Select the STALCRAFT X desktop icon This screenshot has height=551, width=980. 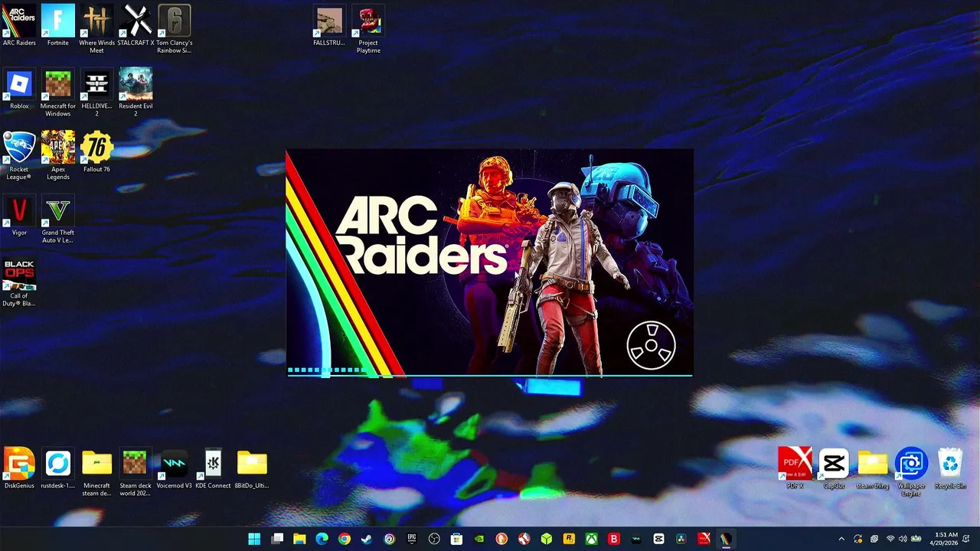136,25
